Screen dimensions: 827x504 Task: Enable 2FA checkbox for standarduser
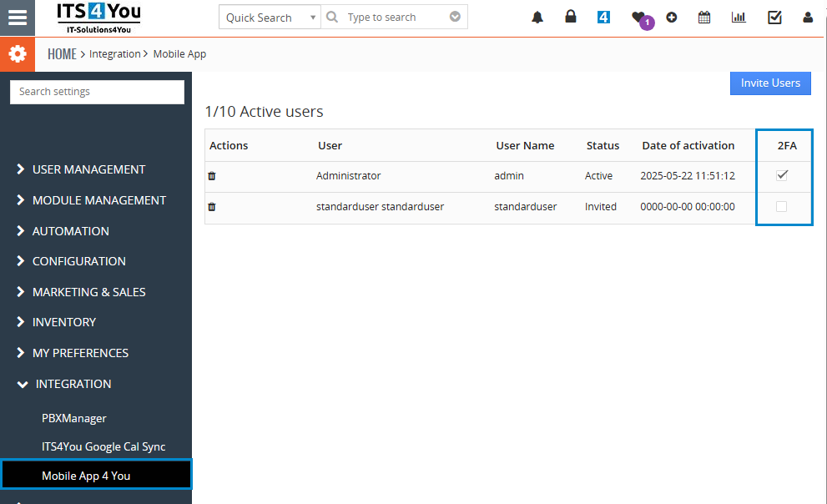click(x=781, y=206)
